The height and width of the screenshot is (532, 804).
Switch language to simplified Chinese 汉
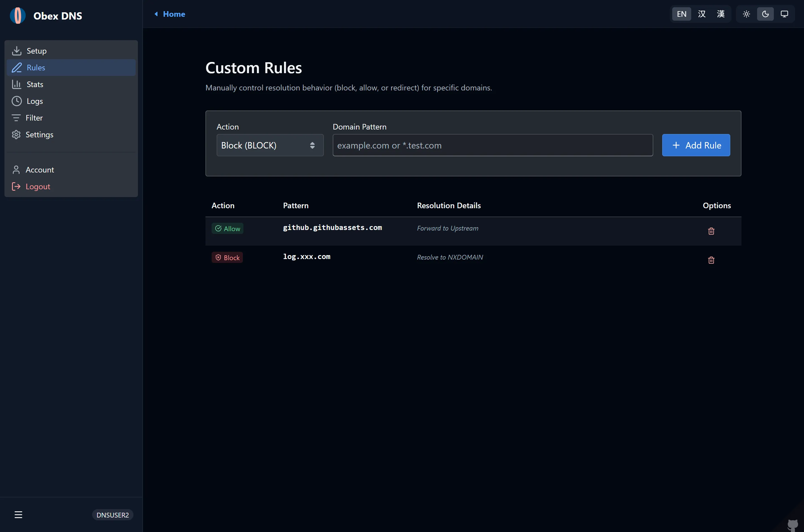pos(702,14)
